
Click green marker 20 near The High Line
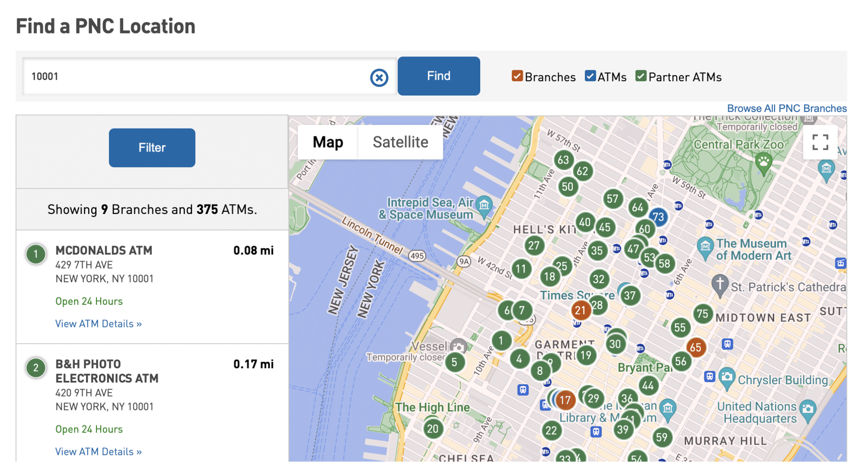[432, 429]
